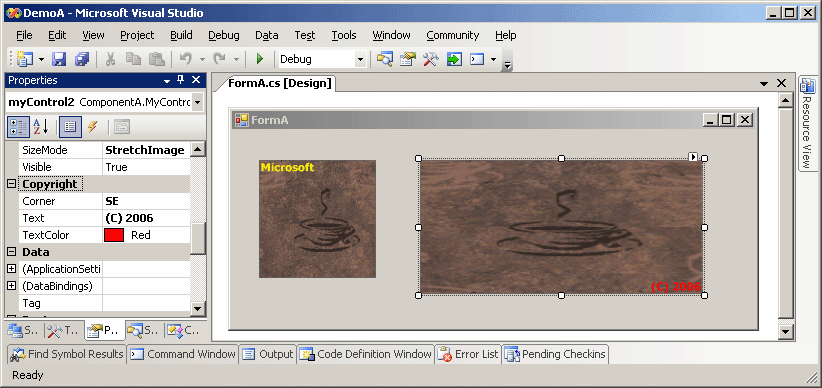Screen dimensions: 822x388
Task: Save all files with the multi-disk icon
Action: 82,59
